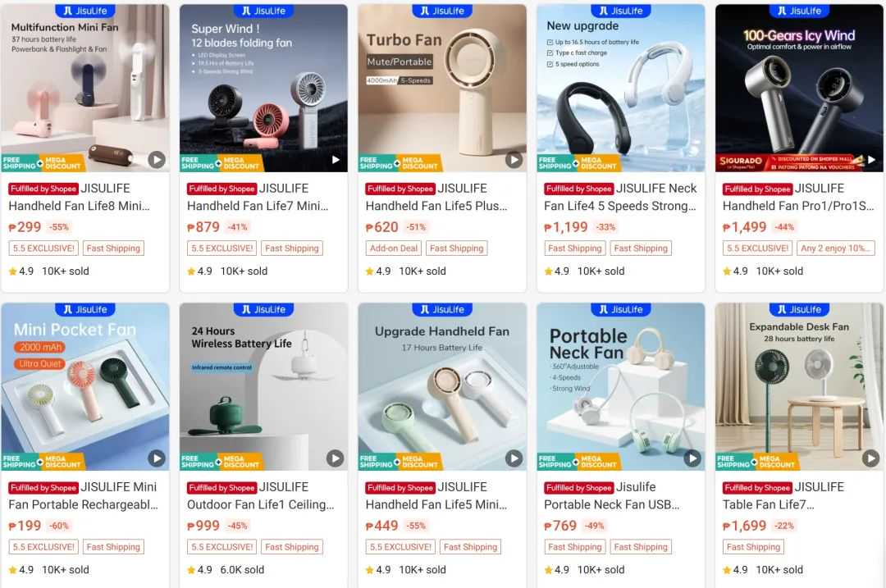Play video on Portable Neck Fan image
886x588 pixels.
tap(692, 458)
